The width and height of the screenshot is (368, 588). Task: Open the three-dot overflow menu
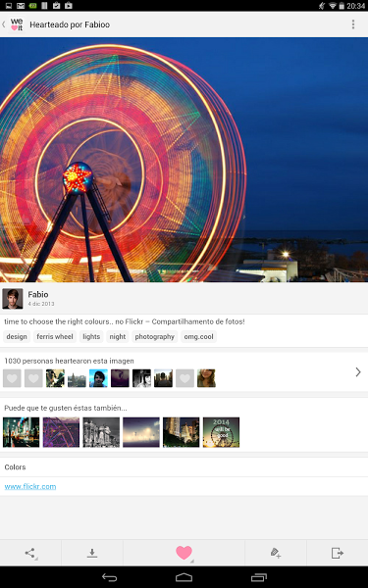click(x=353, y=24)
